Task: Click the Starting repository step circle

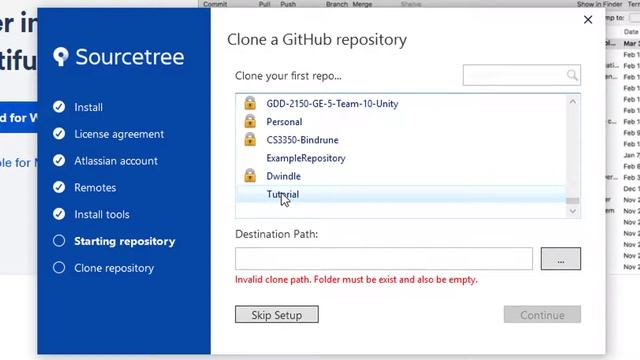Action: pos(59,241)
